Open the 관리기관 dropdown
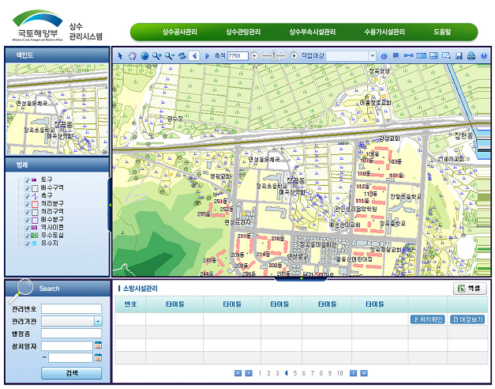 (98, 321)
